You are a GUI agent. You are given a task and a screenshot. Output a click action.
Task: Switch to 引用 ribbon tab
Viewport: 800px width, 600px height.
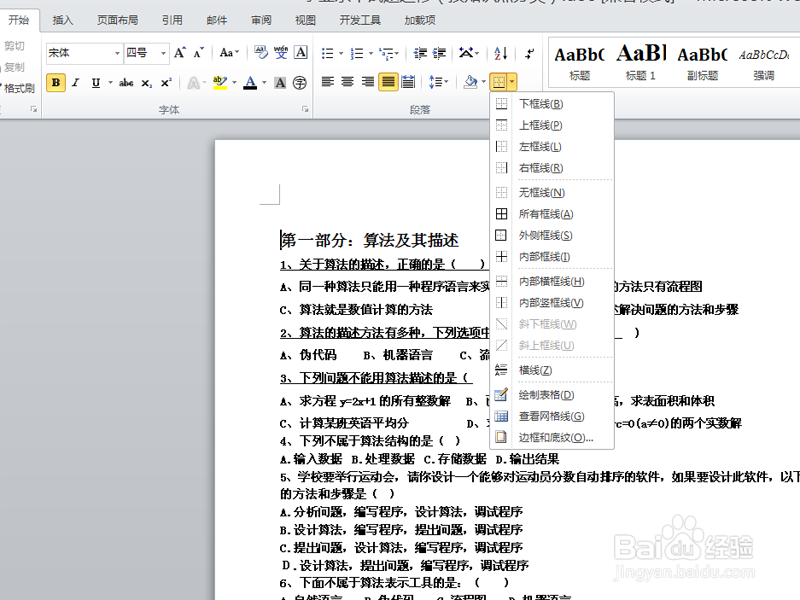tap(172, 20)
